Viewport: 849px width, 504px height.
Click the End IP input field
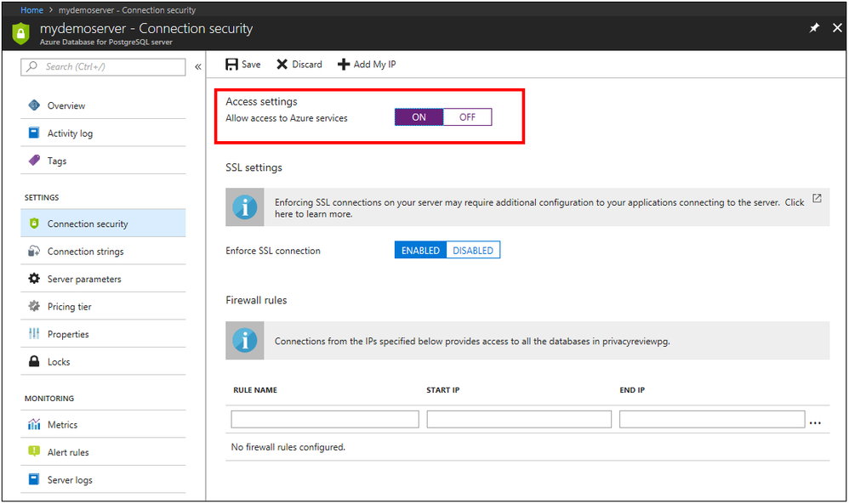(712, 419)
